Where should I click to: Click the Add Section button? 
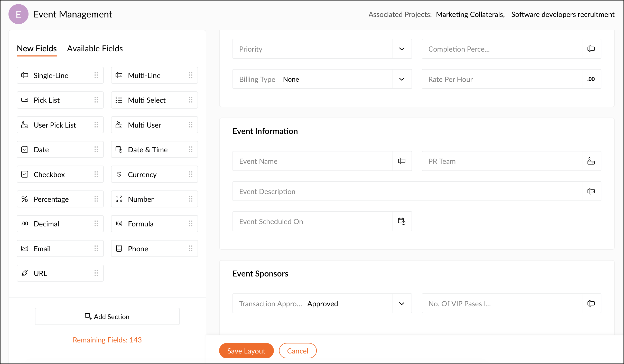(x=107, y=317)
